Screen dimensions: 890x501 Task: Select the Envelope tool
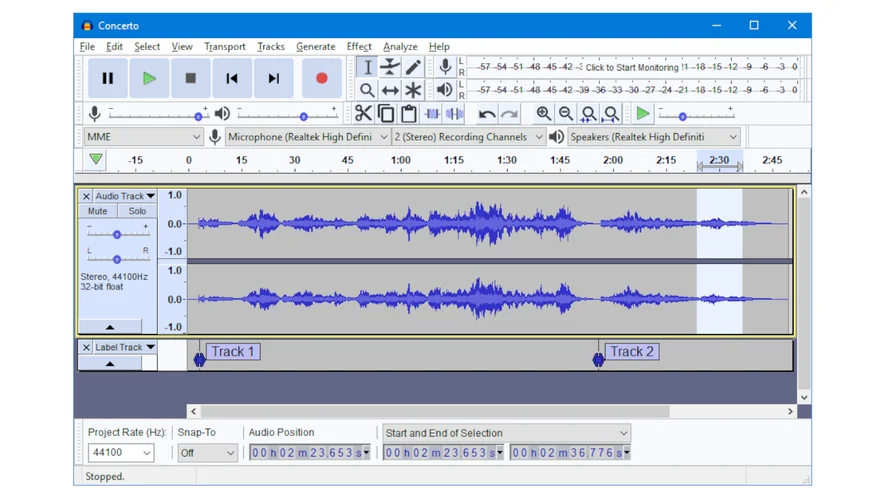[390, 67]
